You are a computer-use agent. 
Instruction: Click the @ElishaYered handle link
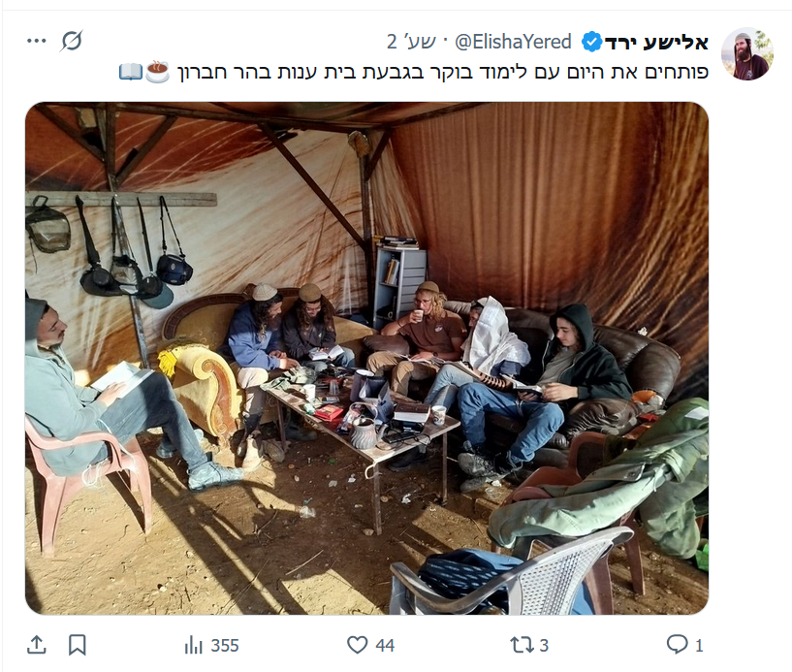tap(513, 42)
